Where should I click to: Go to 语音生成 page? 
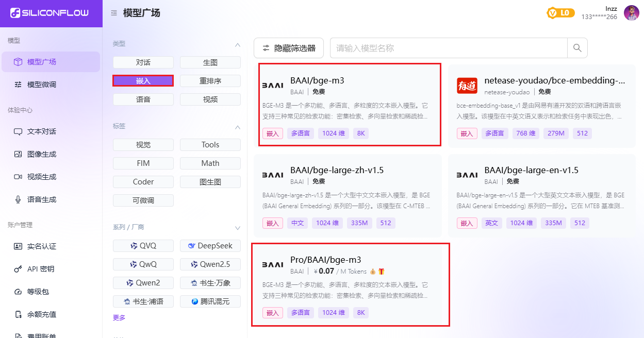point(50,199)
